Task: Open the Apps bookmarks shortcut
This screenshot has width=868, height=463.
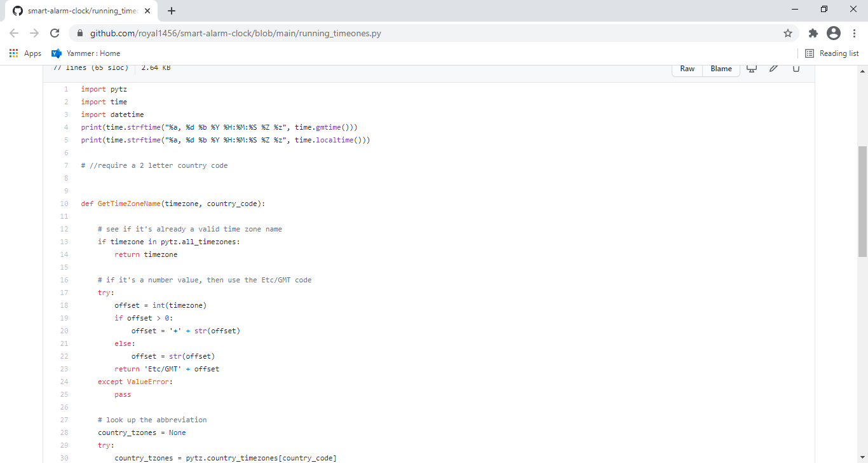Action: point(25,53)
